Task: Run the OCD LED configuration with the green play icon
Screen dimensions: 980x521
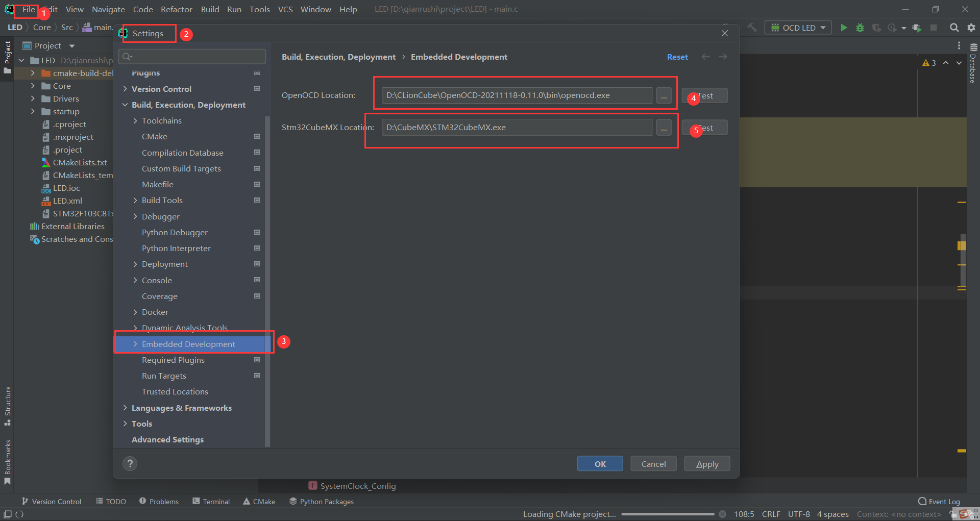Action: pos(844,28)
